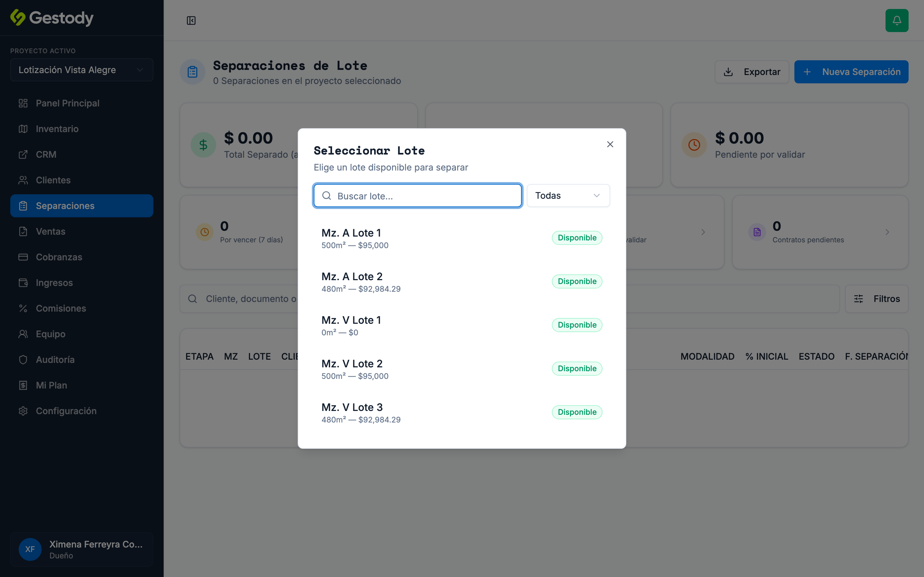Screen dimensions: 924x577
Task: Expand the Lotización Vista Alegre project selector
Action: [82, 70]
